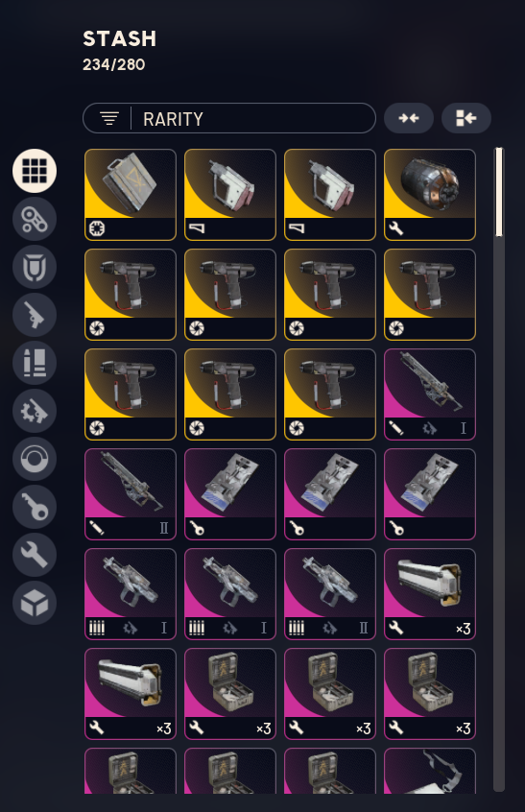This screenshot has width=525, height=812.
Task: Filter stash by weapons pistol icon
Action: point(35,315)
